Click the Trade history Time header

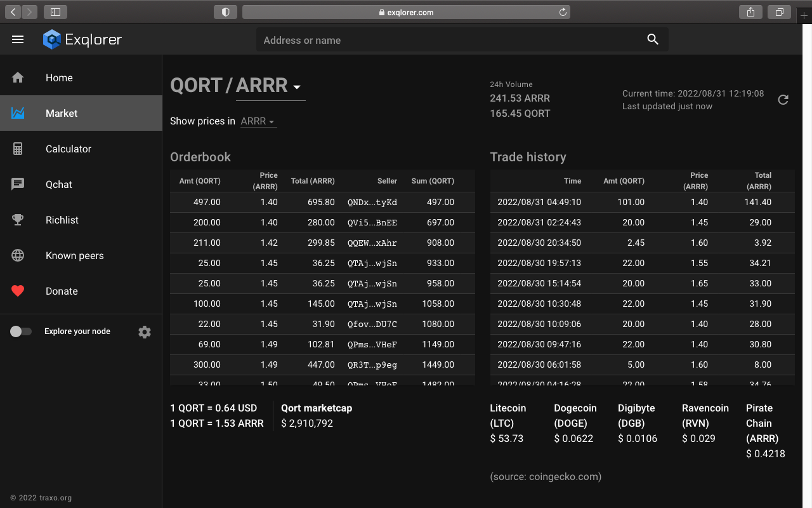pyautogui.click(x=572, y=181)
